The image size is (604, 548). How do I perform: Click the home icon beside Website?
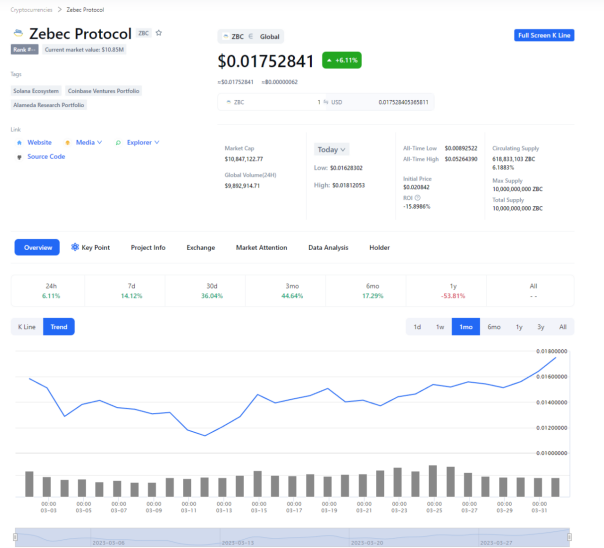(19, 143)
